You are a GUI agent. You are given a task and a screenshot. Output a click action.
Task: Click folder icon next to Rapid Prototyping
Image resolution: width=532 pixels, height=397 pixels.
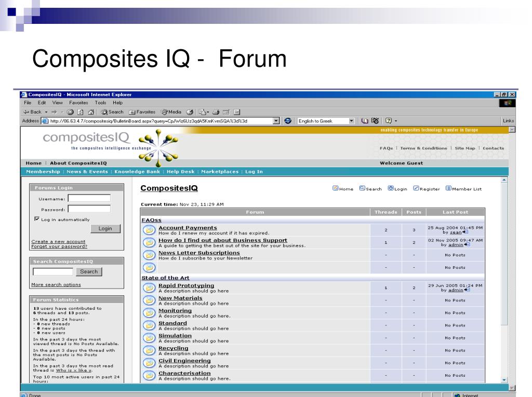[149, 288]
